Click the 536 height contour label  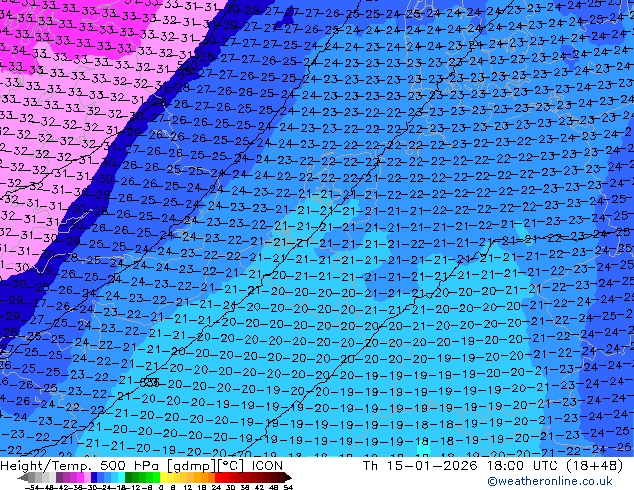[149, 382]
